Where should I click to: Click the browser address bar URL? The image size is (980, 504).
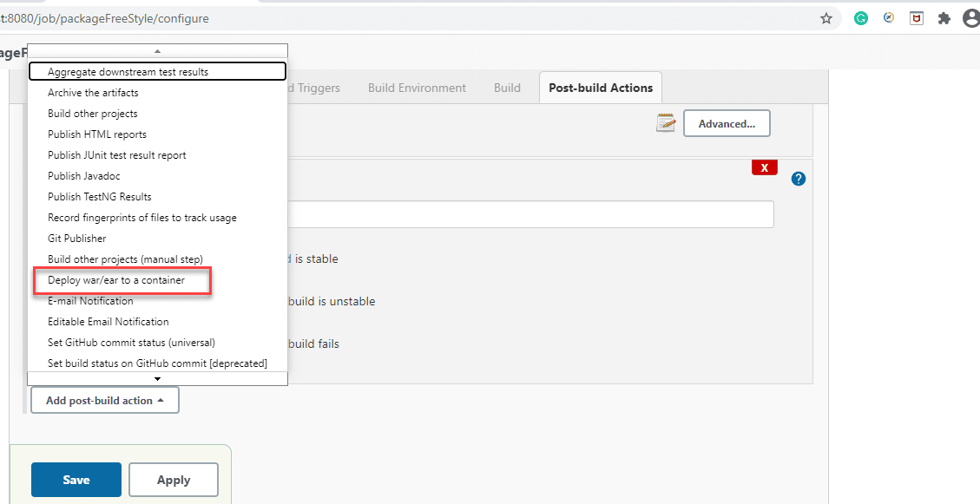coord(105,19)
